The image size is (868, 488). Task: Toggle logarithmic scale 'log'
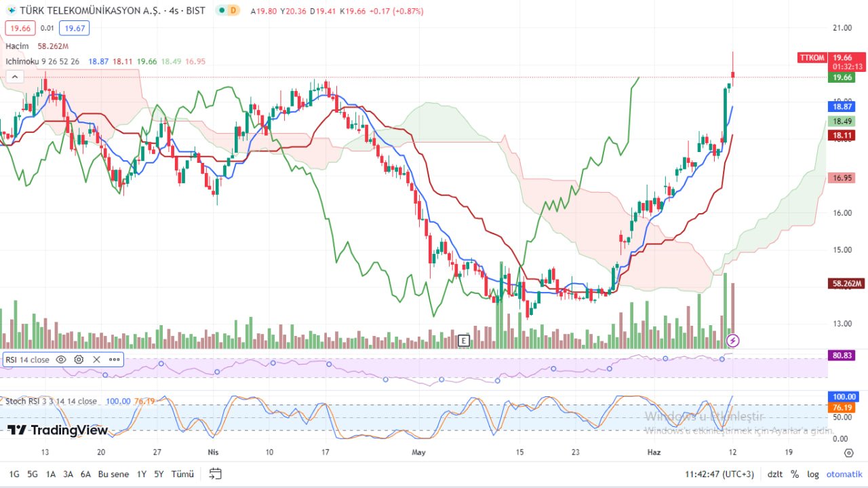click(x=813, y=474)
